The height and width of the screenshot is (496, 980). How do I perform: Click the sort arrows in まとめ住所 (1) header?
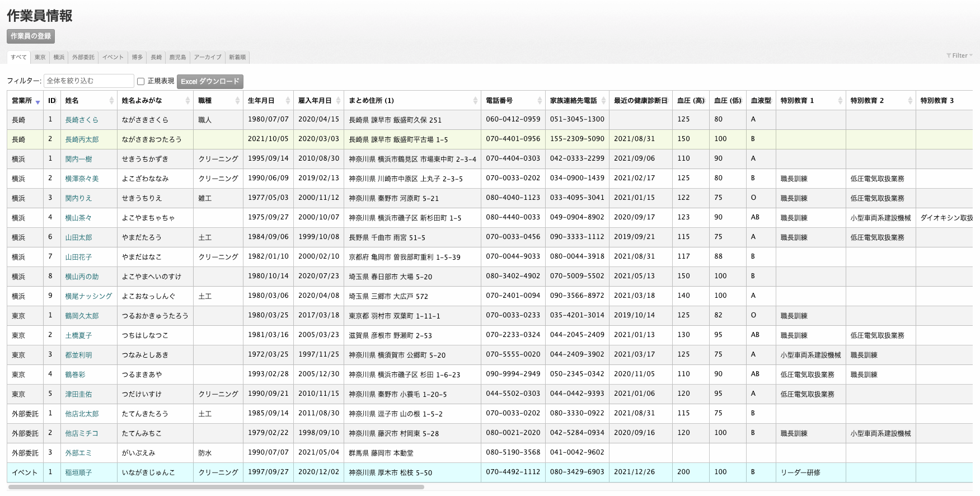point(475,101)
